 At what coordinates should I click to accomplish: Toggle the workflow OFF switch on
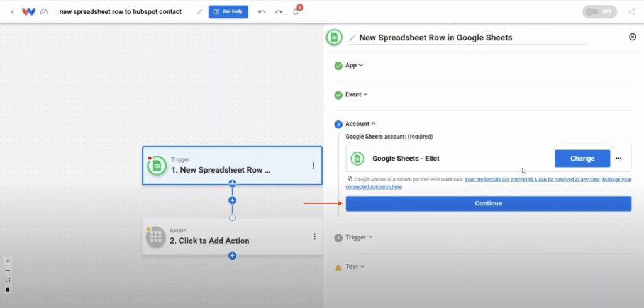pos(599,11)
